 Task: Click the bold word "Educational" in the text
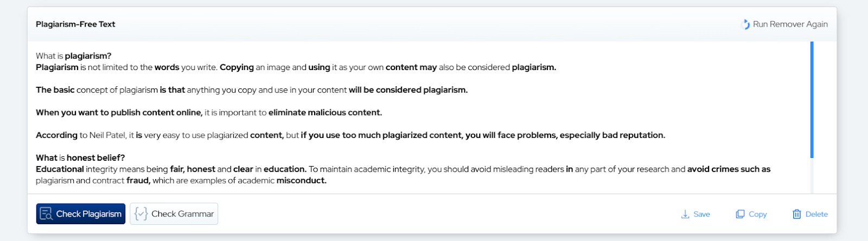60,169
